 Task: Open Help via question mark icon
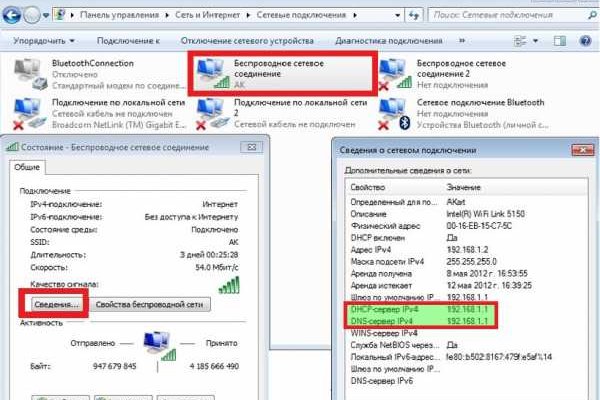(x=588, y=41)
